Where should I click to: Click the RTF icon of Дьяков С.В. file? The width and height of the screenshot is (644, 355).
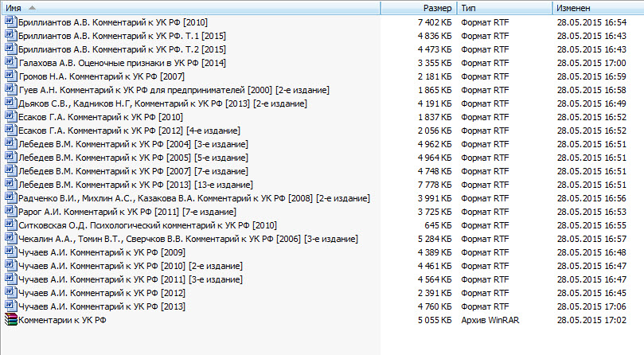pos(10,103)
